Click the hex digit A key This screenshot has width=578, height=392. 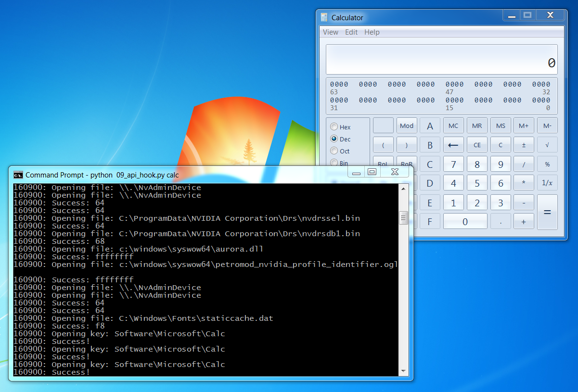click(430, 126)
